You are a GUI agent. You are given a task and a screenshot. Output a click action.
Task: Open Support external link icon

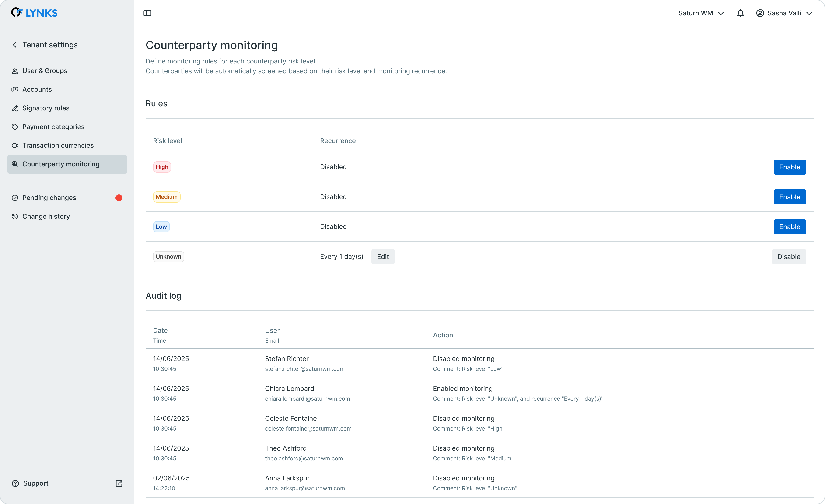pyautogui.click(x=119, y=483)
